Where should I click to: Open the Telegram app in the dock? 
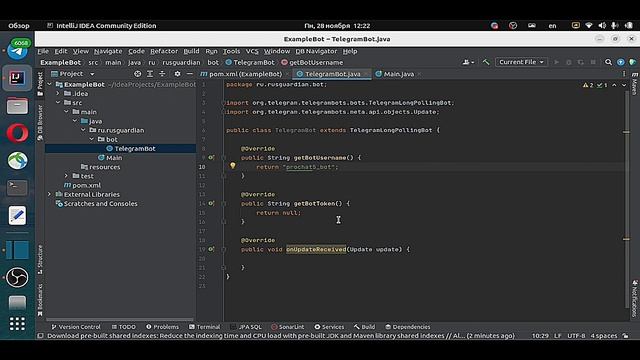17,50
